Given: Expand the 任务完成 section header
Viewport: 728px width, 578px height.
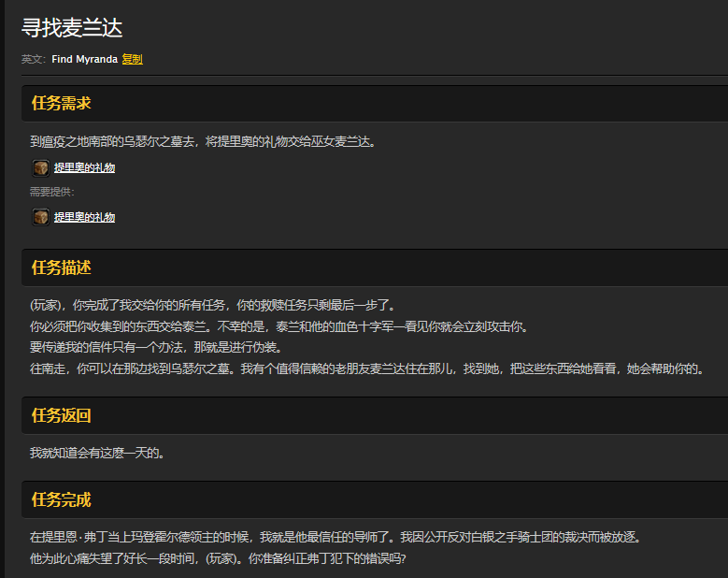Looking at the screenshot, I should point(62,499).
